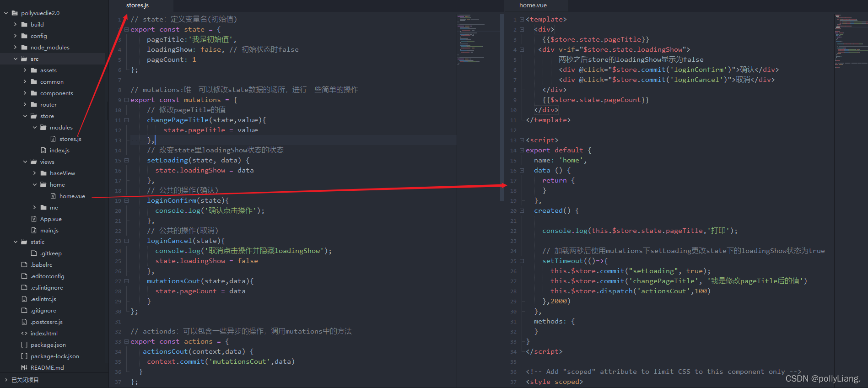Click the stores.js minimap
This screenshot has height=388, width=868.
coord(477,40)
